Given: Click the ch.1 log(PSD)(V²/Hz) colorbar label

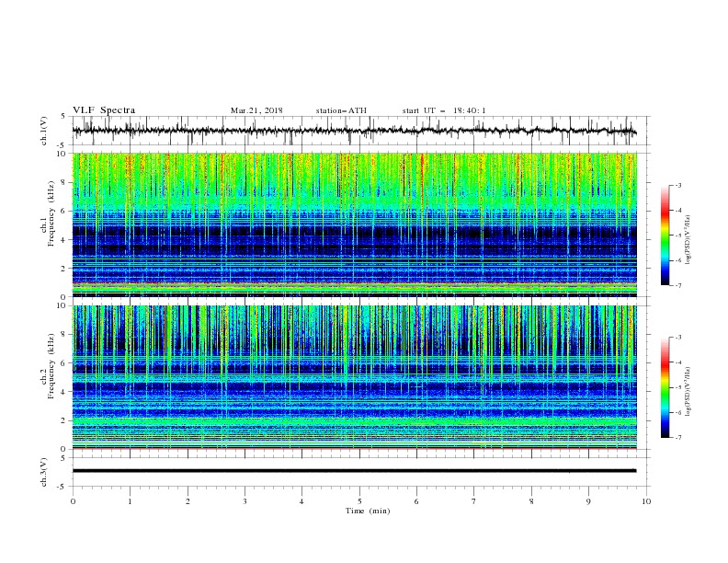Looking at the screenshot, I should pyautogui.click(x=688, y=240).
